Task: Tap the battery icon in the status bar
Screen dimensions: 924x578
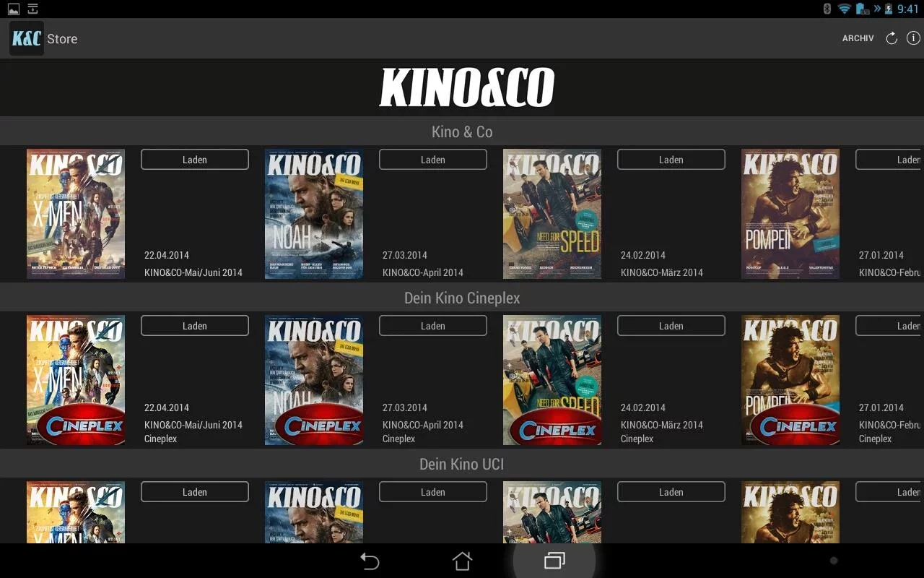Action: coord(888,9)
